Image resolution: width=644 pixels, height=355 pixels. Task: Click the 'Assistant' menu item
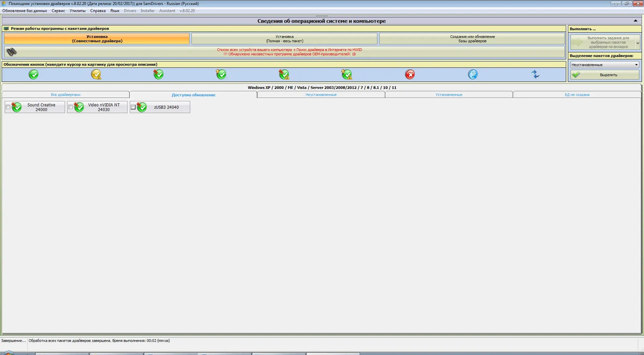pyautogui.click(x=167, y=11)
